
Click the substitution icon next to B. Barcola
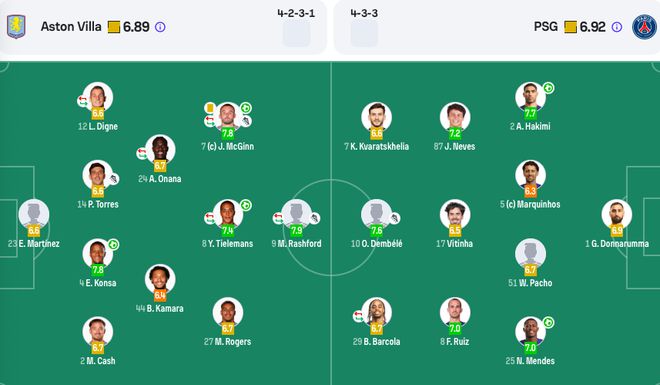coord(358,316)
